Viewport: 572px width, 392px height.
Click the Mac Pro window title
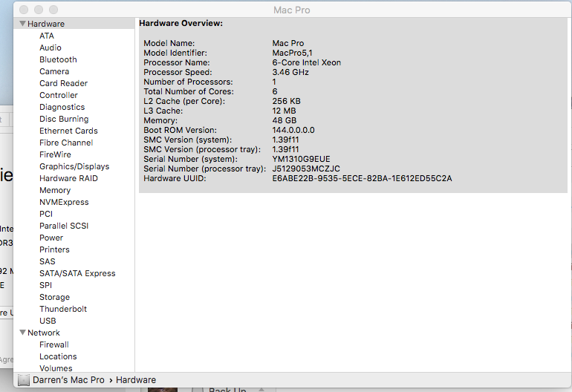click(292, 10)
